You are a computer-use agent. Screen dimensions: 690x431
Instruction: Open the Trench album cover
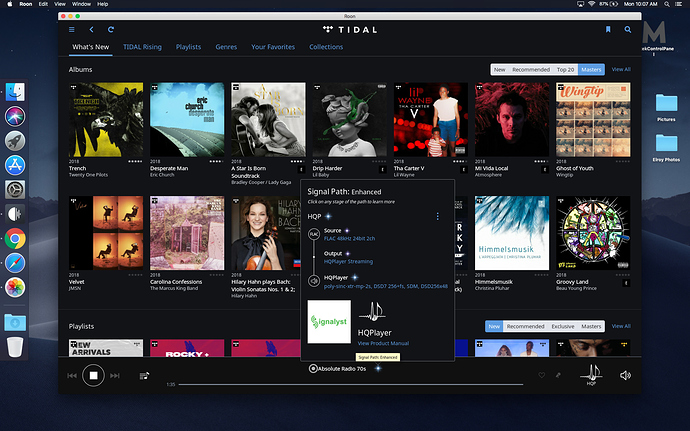click(106, 119)
